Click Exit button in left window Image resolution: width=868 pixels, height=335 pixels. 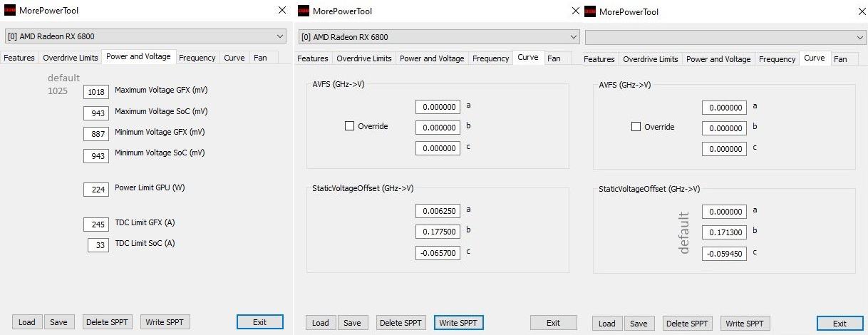coord(260,322)
